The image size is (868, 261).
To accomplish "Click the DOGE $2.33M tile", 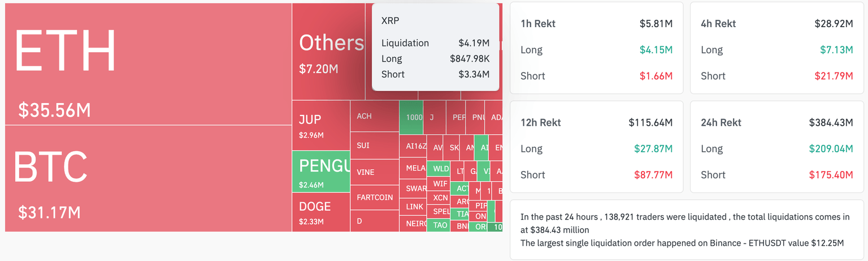I will click(x=320, y=212).
